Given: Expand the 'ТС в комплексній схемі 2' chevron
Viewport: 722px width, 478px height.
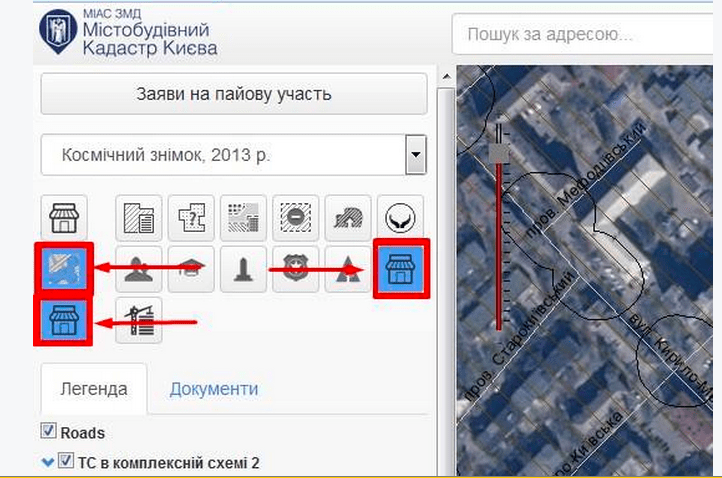Looking at the screenshot, I should (47, 461).
